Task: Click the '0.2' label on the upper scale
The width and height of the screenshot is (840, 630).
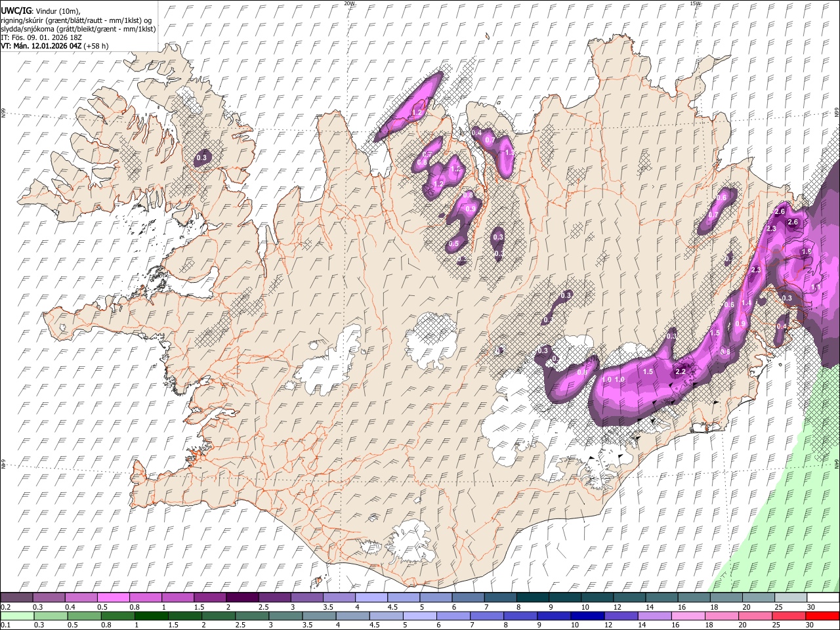Action: (5, 607)
